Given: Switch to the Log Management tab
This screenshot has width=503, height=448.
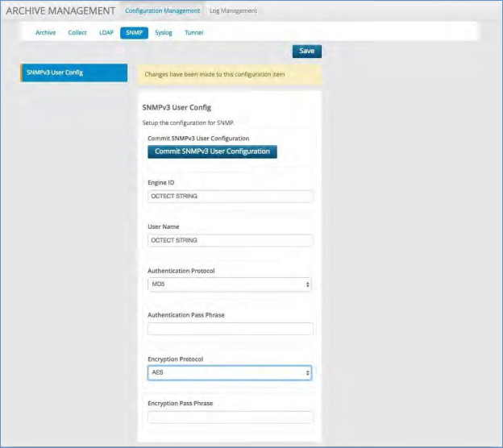Looking at the screenshot, I should [233, 10].
